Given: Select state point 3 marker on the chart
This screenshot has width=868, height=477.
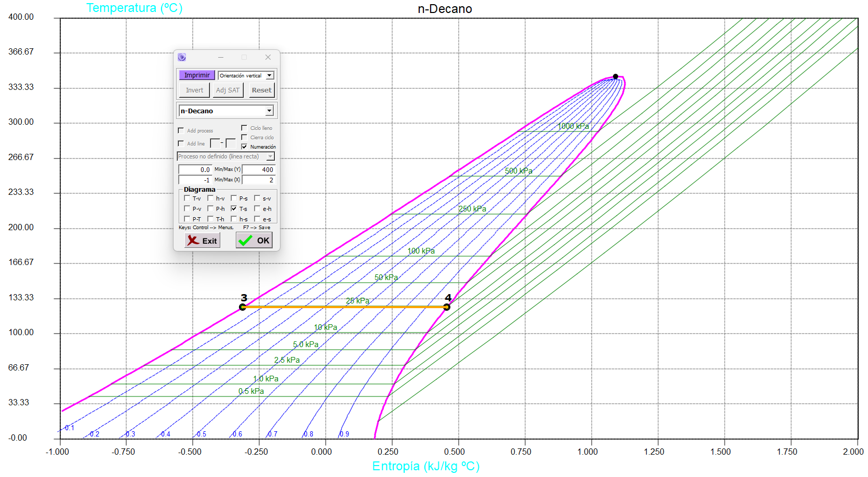Looking at the screenshot, I should point(243,307).
